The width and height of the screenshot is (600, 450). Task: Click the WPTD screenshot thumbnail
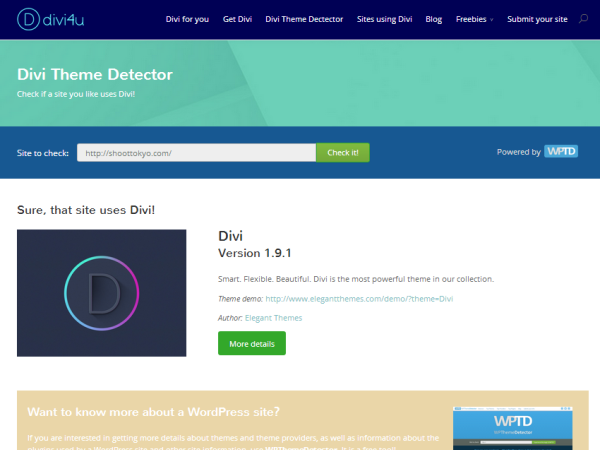pyautogui.click(x=513, y=428)
